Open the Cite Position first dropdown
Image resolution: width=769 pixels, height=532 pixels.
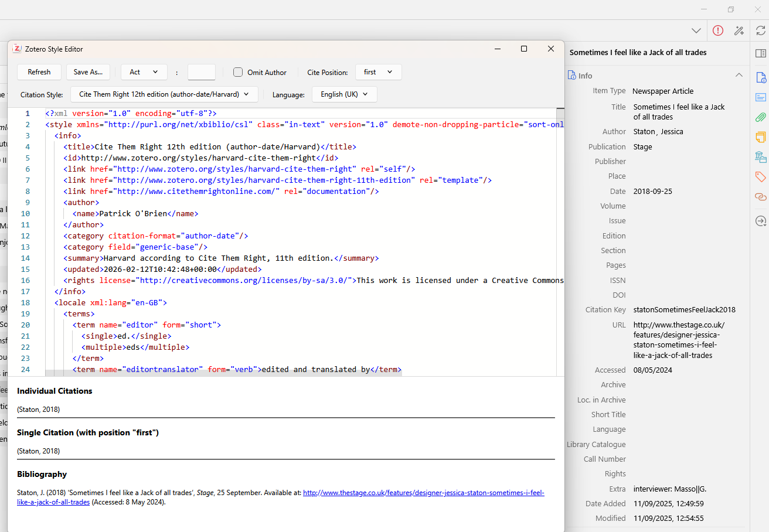pyautogui.click(x=379, y=72)
